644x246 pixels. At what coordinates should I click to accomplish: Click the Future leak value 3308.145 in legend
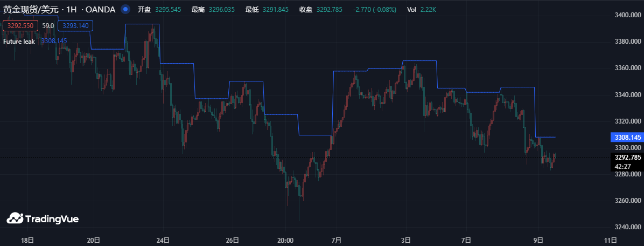(x=54, y=41)
